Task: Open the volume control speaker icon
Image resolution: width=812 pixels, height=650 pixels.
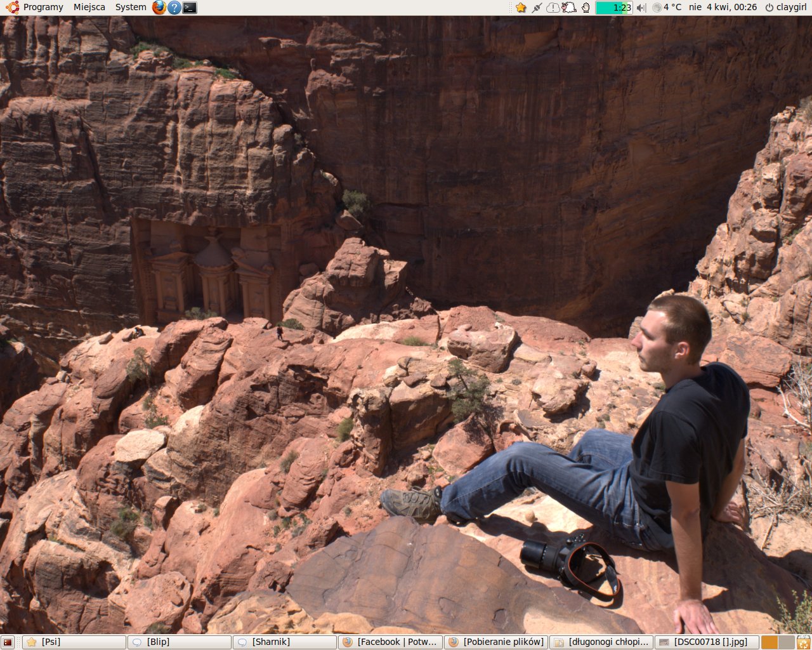Action: point(641,8)
